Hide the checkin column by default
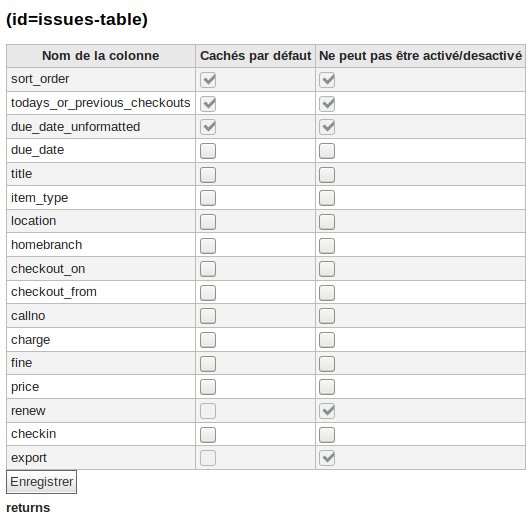Image resolution: width=531 pixels, height=518 pixels. point(208,434)
